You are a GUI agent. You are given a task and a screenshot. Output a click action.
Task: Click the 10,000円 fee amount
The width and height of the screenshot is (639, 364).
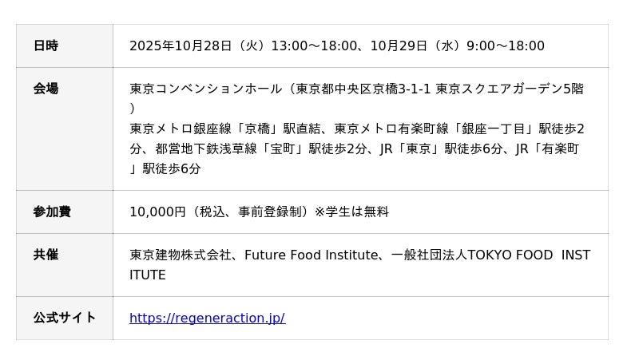click(157, 212)
